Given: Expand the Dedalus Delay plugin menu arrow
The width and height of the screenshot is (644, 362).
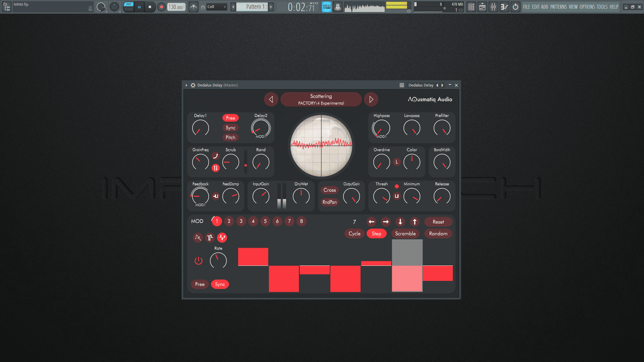Looking at the screenshot, I should [186, 85].
